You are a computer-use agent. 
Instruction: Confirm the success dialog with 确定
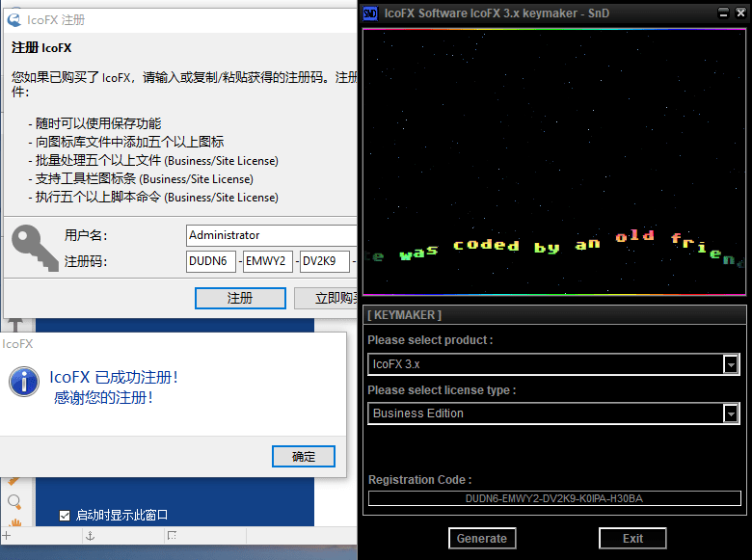[x=304, y=457]
